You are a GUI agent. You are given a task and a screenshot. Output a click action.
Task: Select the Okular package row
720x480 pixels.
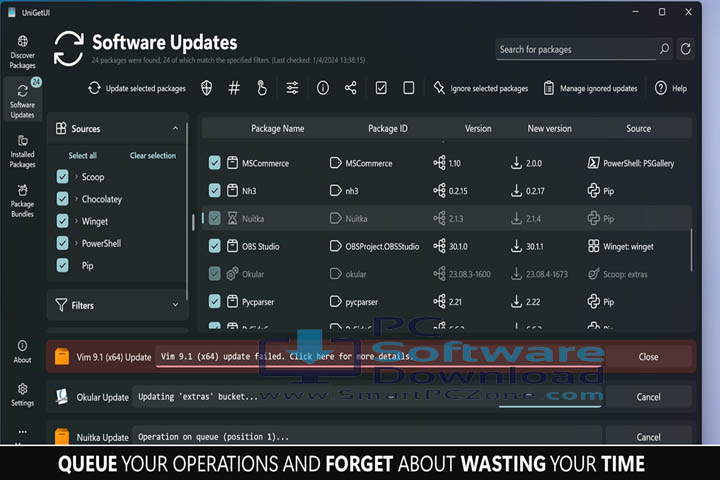[447, 274]
